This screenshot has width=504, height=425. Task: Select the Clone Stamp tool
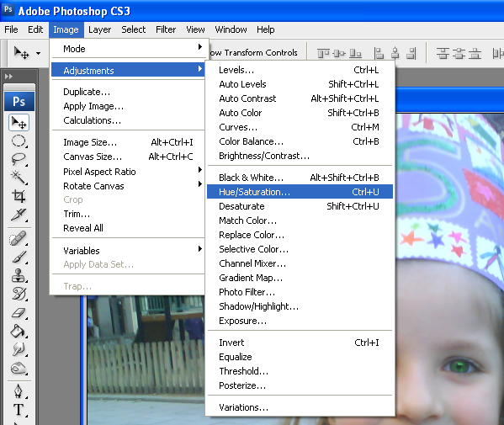point(19,275)
